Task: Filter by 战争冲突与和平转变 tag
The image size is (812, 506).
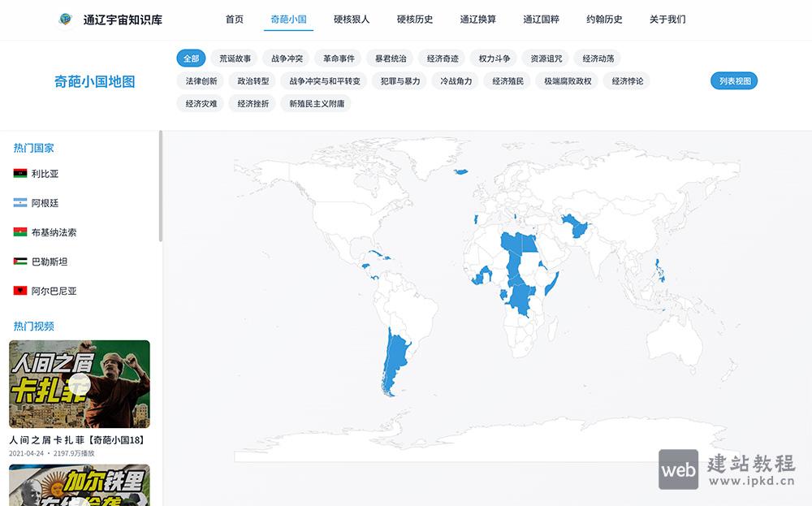Action: pyautogui.click(x=325, y=80)
